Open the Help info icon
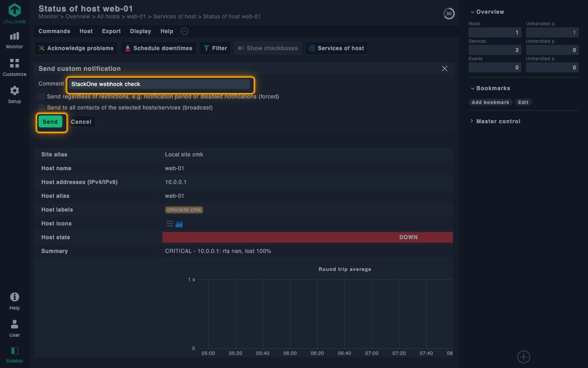The height and width of the screenshot is (368, 588). pos(15,301)
